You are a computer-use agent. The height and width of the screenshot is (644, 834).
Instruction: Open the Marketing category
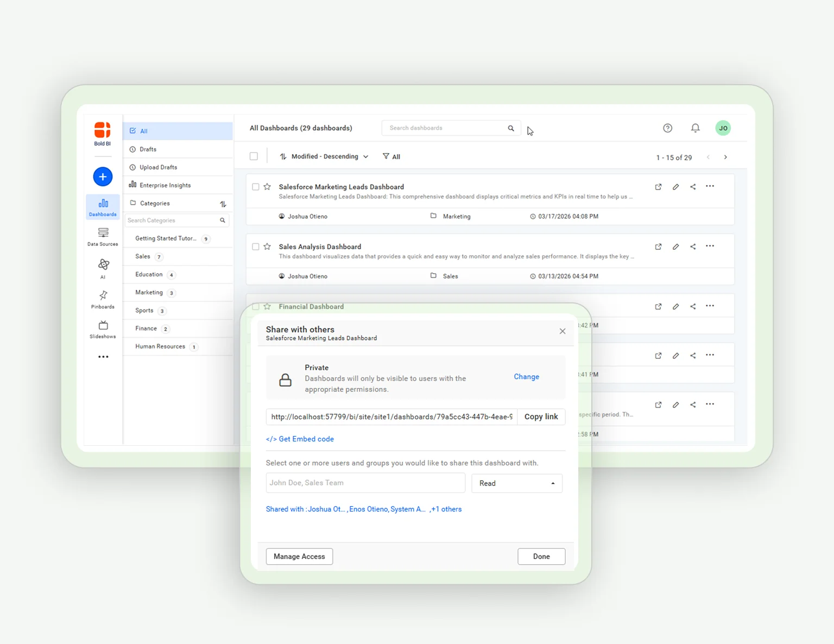pos(178,292)
